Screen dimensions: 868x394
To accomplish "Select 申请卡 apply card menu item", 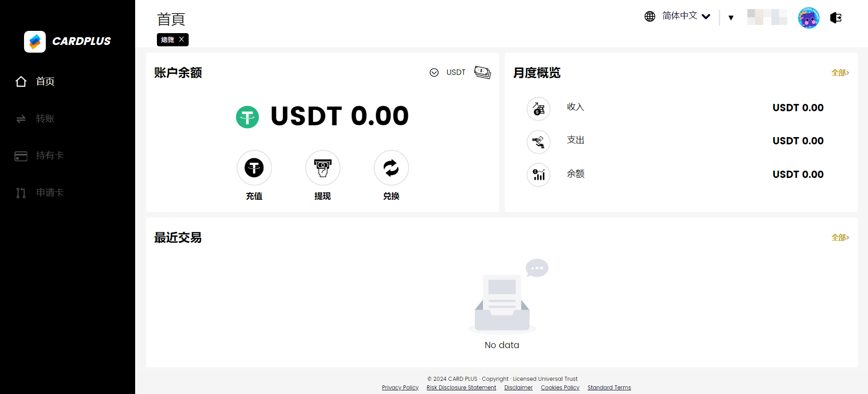I will click(49, 193).
